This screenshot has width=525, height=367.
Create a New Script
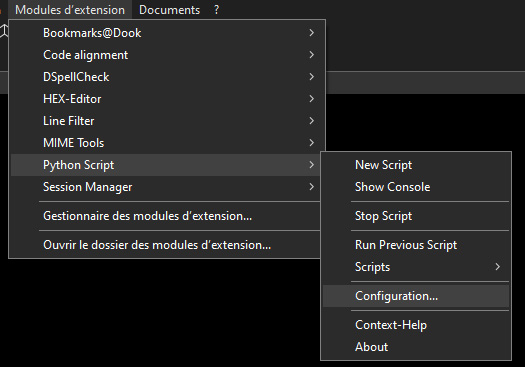coord(416,165)
